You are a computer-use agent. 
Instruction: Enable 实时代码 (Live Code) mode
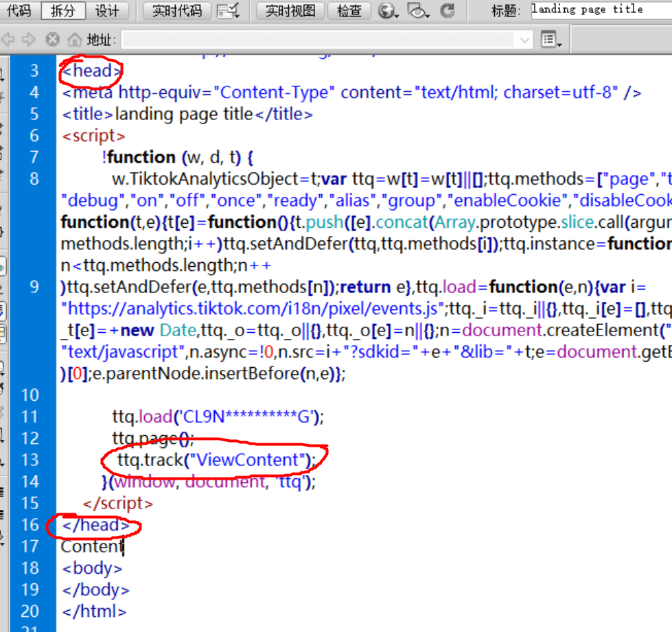coord(176,10)
